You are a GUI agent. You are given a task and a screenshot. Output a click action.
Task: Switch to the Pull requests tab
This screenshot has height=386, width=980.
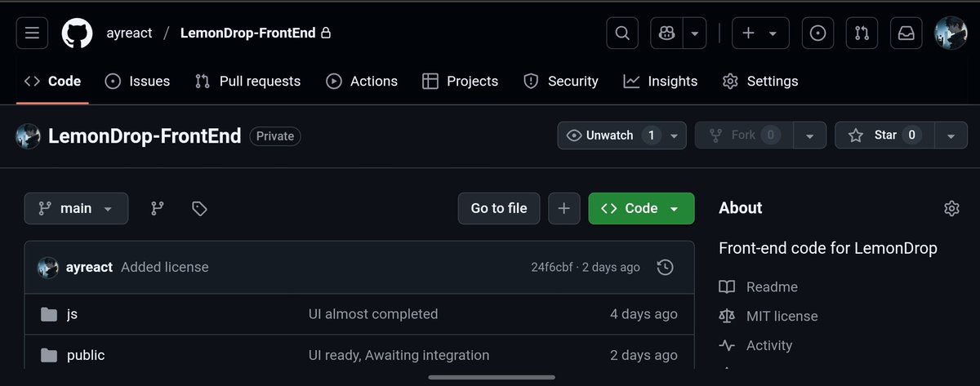[x=247, y=81]
